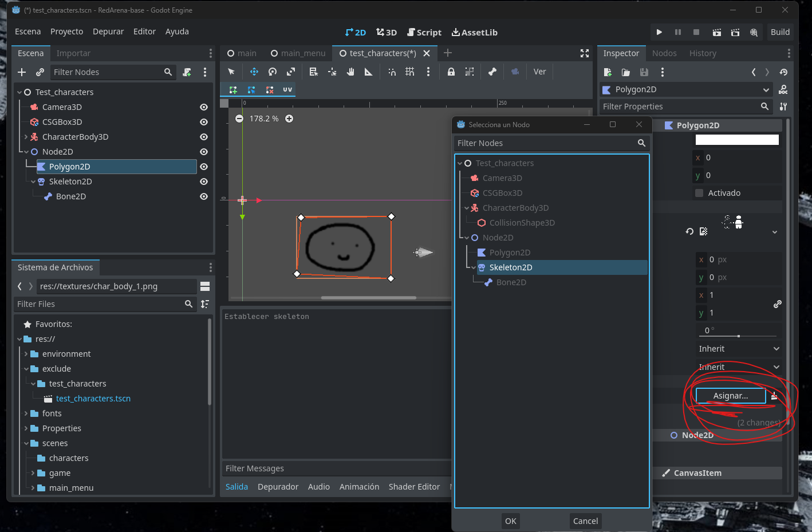This screenshot has height=532, width=812.
Task: Click the Filter Nodes field in the dialog
Action: tap(544, 143)
